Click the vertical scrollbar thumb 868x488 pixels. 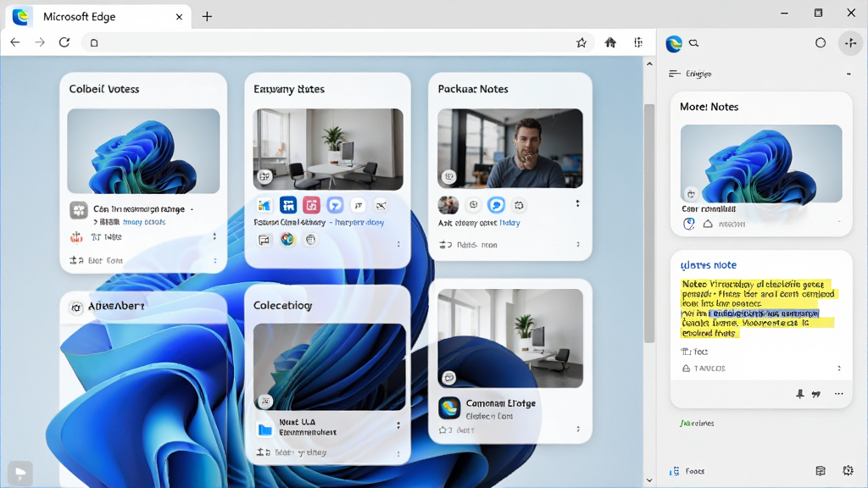coord(649,224)
